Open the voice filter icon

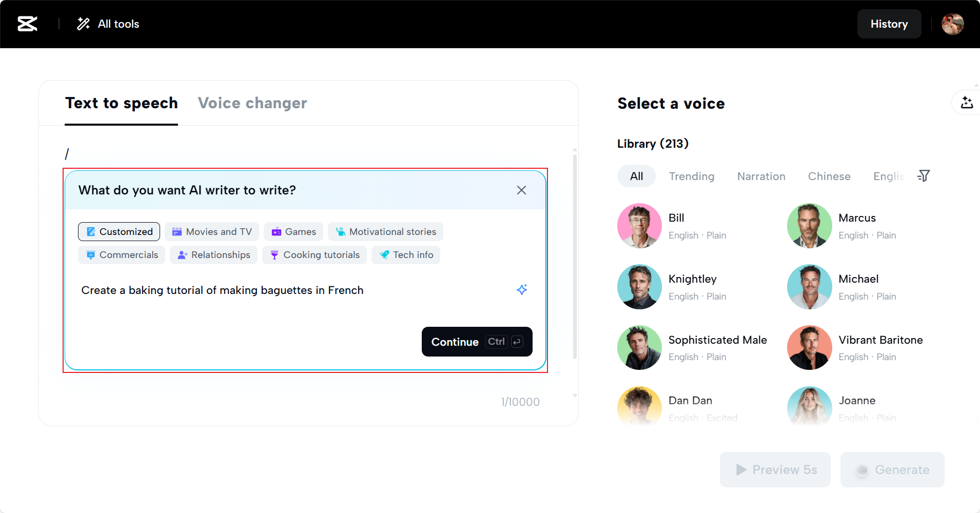pos(924,176)
